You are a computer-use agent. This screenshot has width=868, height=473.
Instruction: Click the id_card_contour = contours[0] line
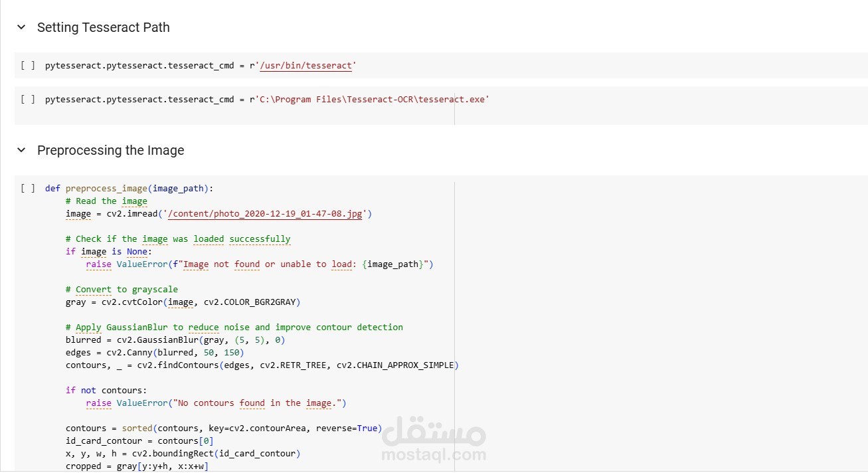139,440
